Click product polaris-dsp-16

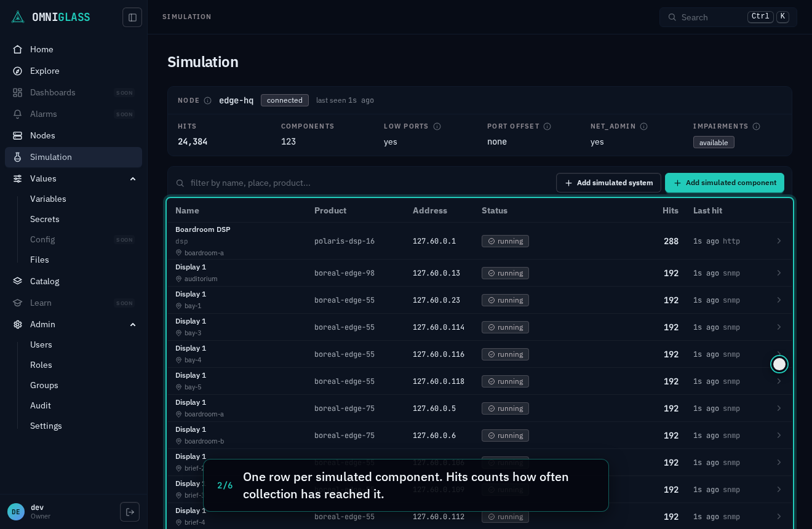pyautogui.click(x=344, y=241)
